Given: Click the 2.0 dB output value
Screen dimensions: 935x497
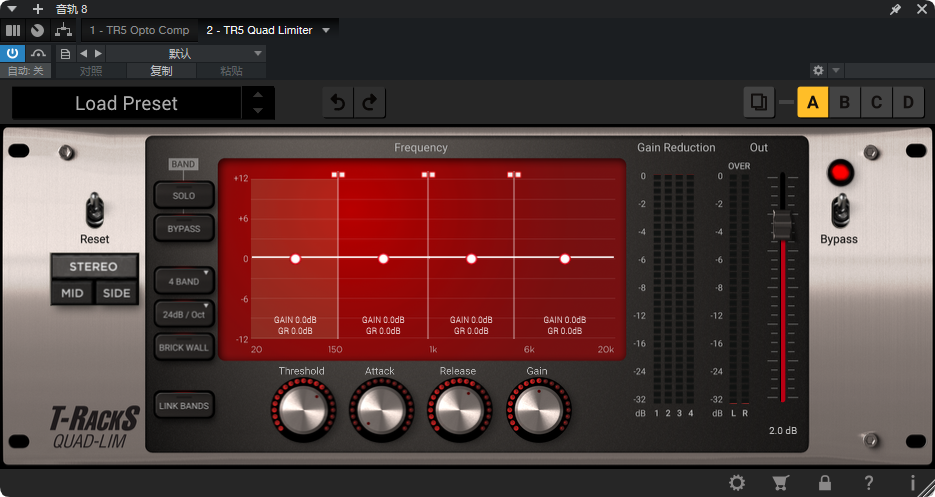Looking at the screenshot, I should (783, 430).
